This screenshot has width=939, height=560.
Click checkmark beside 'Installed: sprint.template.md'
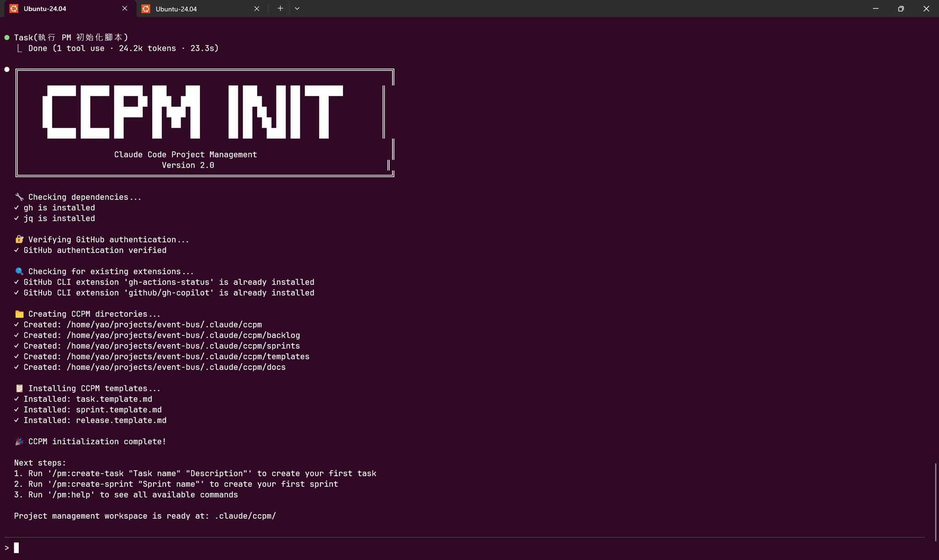(x=17, y=409)
